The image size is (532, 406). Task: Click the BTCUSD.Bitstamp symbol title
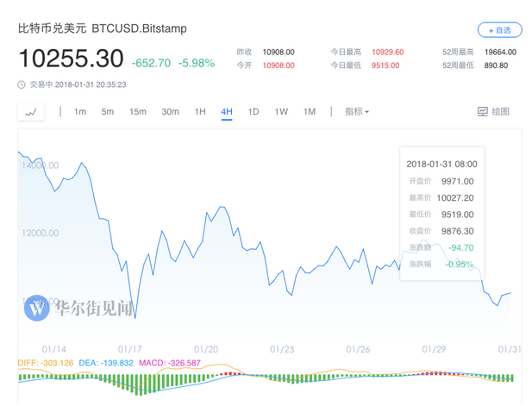click(139, 28)
